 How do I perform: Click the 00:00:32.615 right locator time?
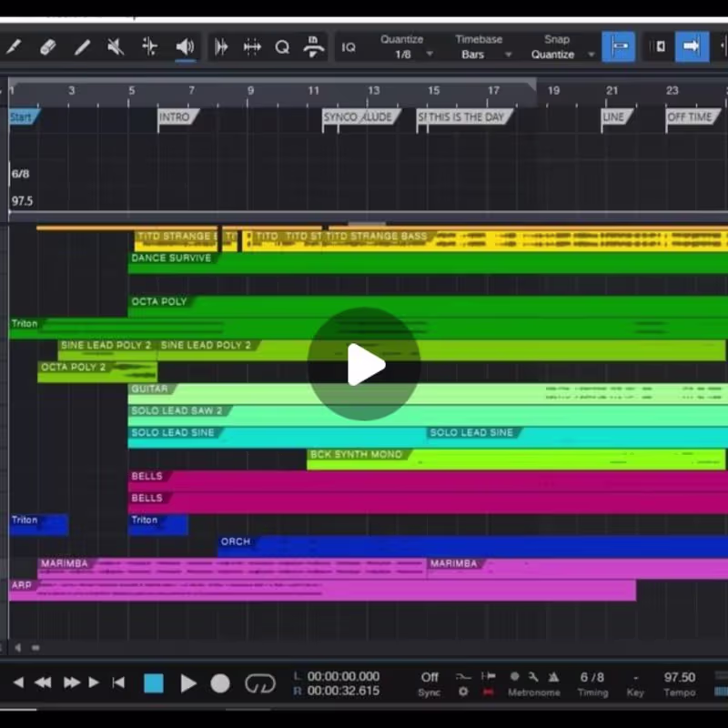point(343,691)
